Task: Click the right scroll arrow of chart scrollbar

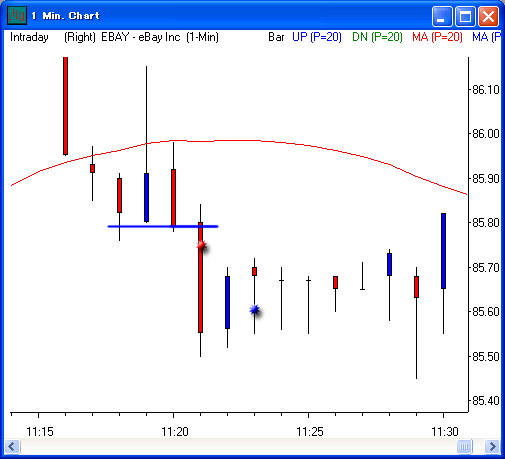Action: point(492,446)
